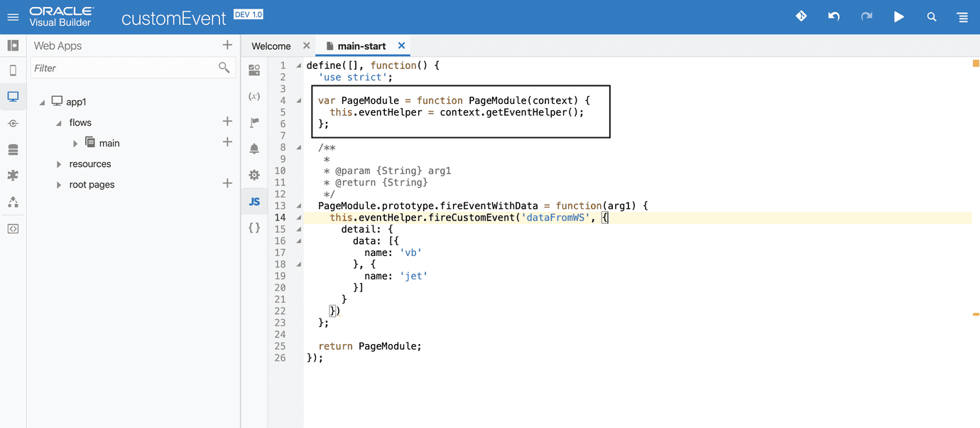The image size is (980, 428).
Task: Open the hamburger main menu
Action: coord(13,17)
